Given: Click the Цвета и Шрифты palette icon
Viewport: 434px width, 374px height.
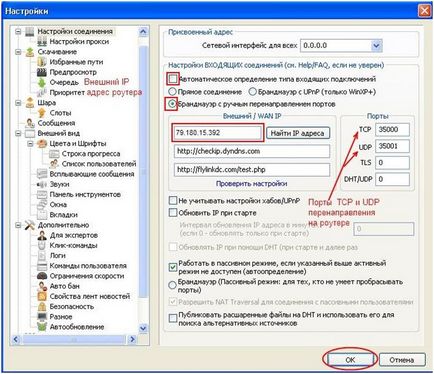Looking at the screenshot, I should [x=42, y=144].
